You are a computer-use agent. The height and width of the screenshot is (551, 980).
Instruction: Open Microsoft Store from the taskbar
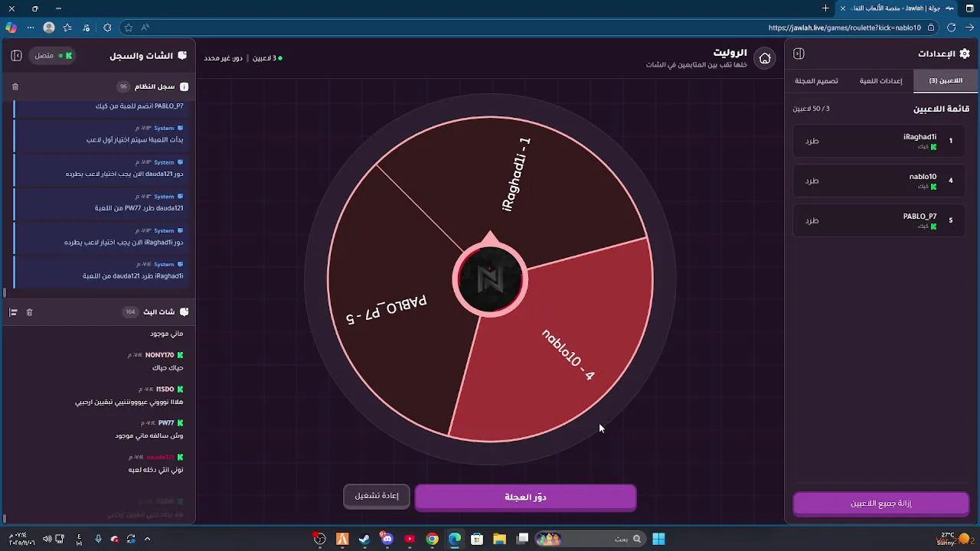click(477, 540)
